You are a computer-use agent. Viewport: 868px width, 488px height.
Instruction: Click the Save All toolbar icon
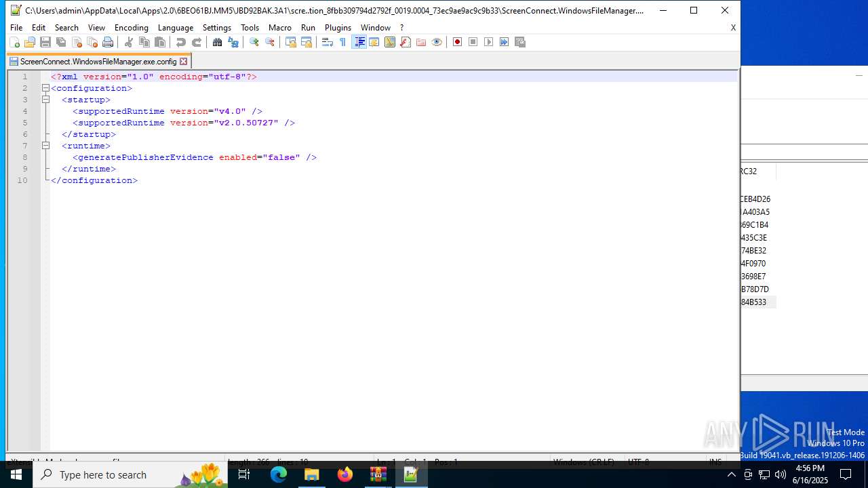point(61,42)
